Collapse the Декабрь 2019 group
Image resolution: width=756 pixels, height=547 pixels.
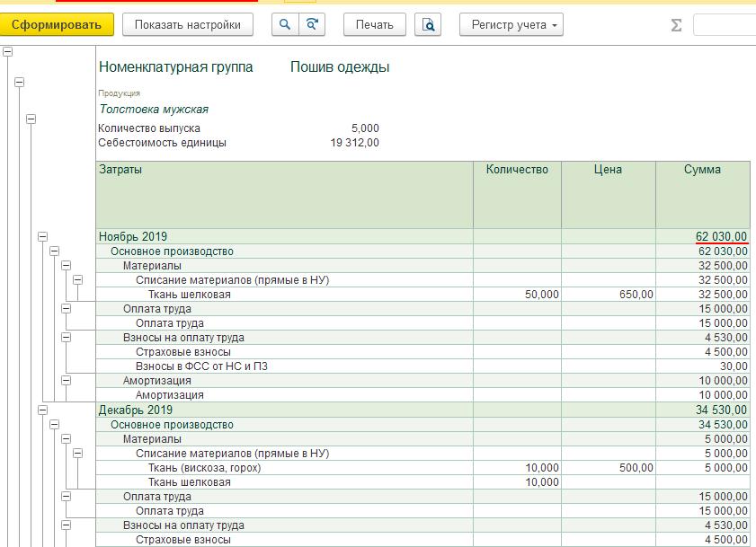coord(43,410)
